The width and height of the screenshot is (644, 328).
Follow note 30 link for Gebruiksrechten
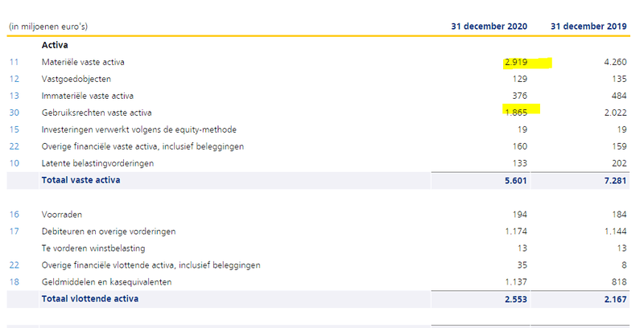(x=13, y=113)
